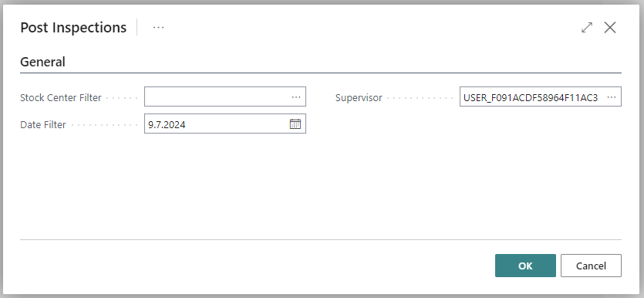Expand the dialog with the diagonal arrows icon
The image size is (644, 298).
tap(587, 28)
